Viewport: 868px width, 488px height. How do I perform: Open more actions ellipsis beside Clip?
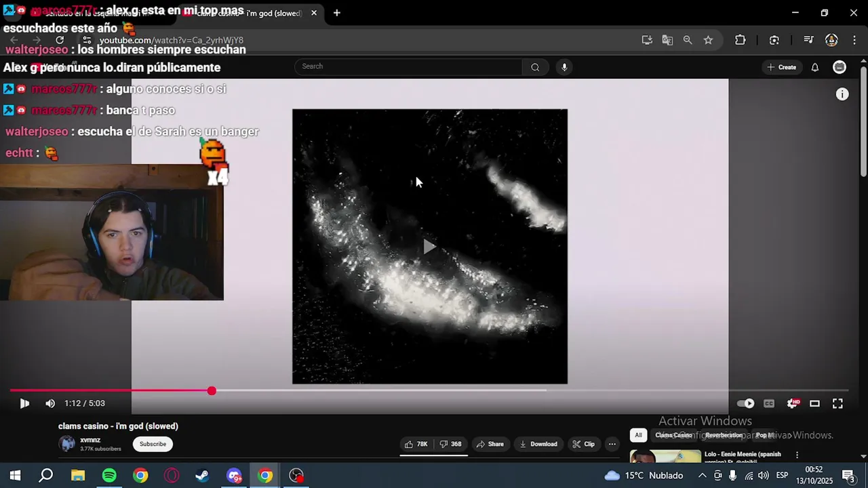(612, 444)
